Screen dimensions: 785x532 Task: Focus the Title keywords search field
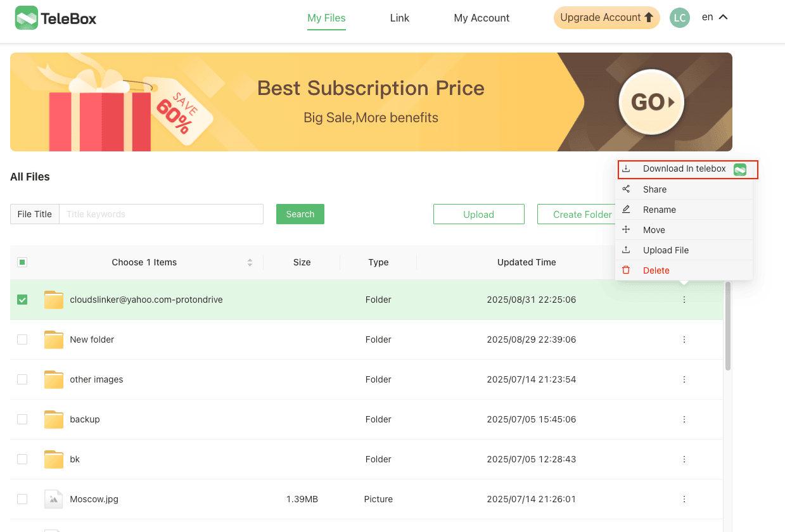pyautogui.click(x=161, y=214)
